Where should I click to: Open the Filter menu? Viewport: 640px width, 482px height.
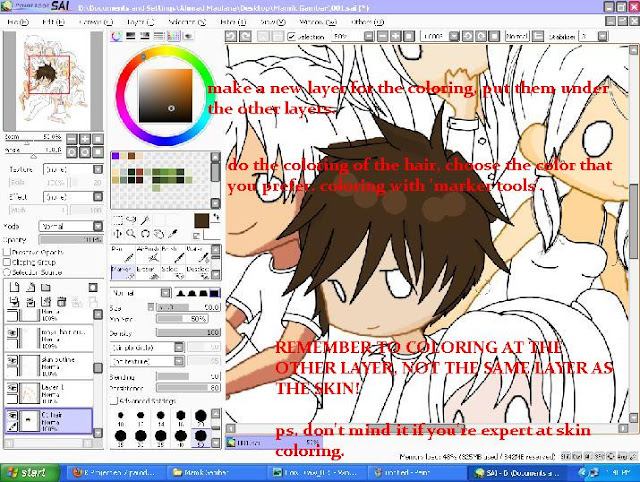[233, 22]
